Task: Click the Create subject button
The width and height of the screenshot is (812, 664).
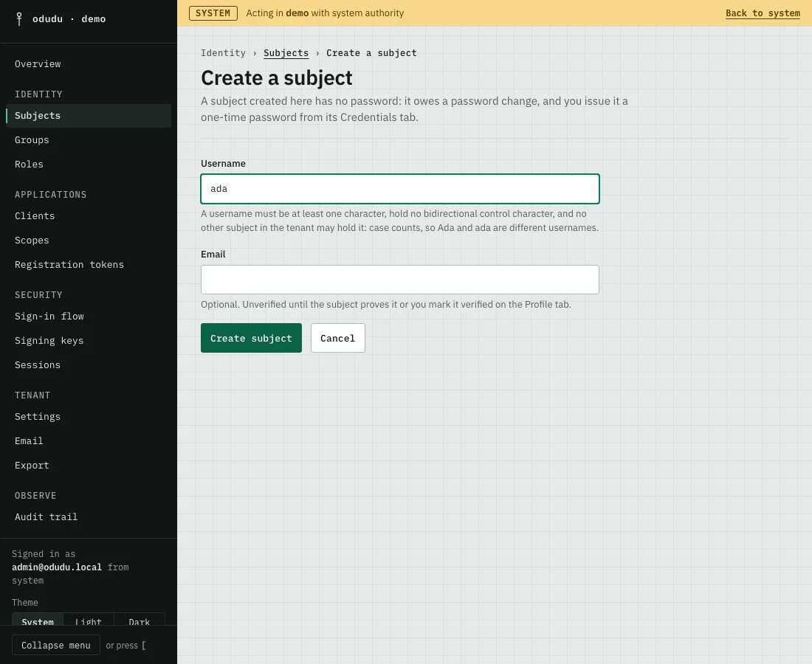Action: click(x=251, y=339)
